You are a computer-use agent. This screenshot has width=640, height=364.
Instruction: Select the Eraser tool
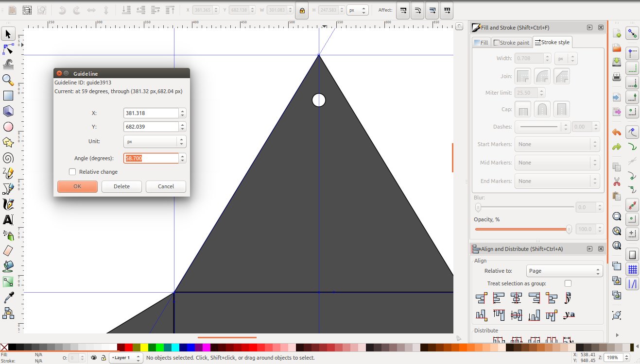pos(8,250)
